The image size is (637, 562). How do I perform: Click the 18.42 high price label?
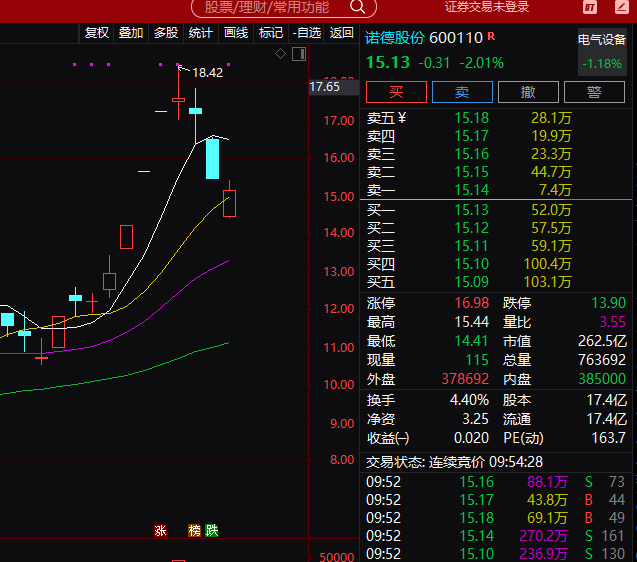pos(208,73)
